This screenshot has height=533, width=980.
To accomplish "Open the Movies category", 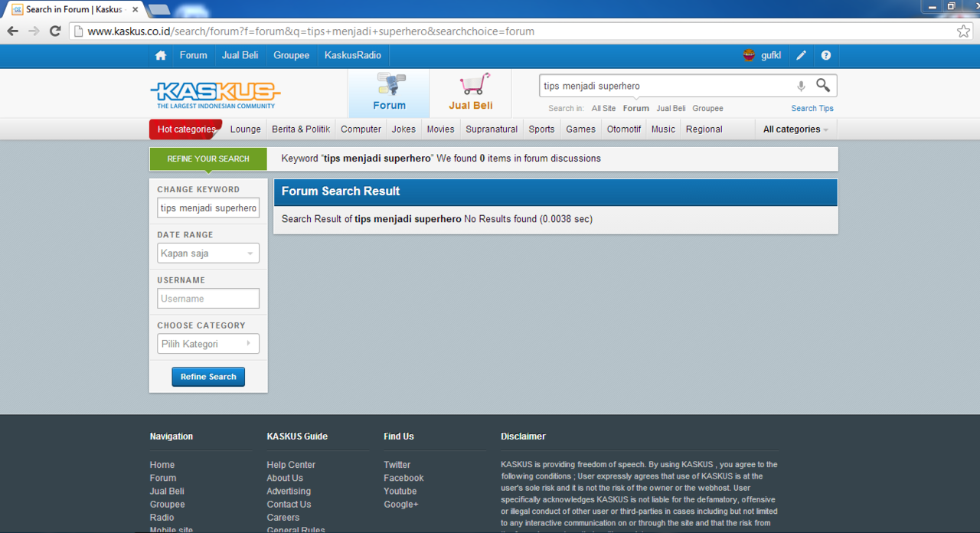I will tap(441, 129).
